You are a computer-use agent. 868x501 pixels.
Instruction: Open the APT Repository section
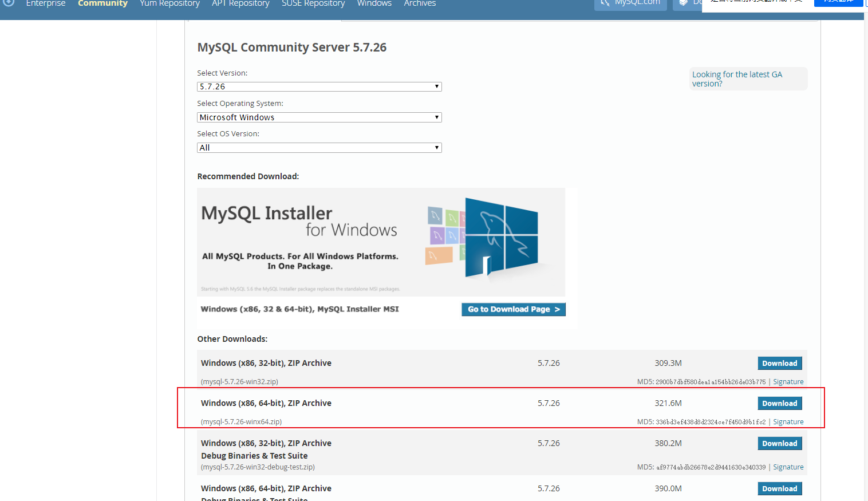240,4
